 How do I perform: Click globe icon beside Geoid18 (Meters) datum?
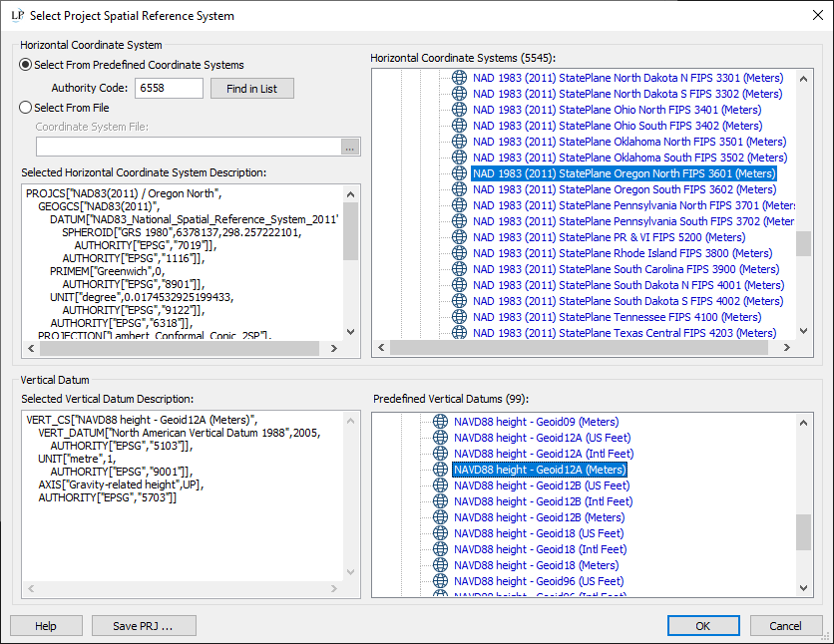[440, 565]
